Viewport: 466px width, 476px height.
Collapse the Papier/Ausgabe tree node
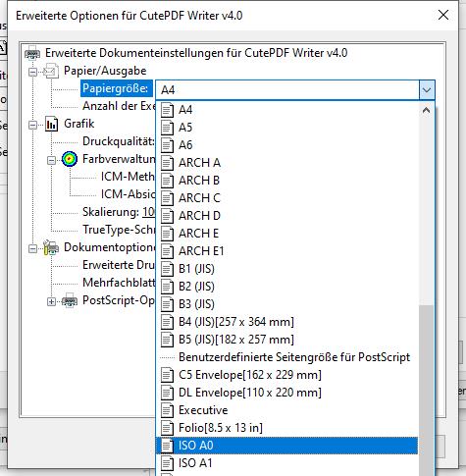pyautogui.click(x=32, y=72)
